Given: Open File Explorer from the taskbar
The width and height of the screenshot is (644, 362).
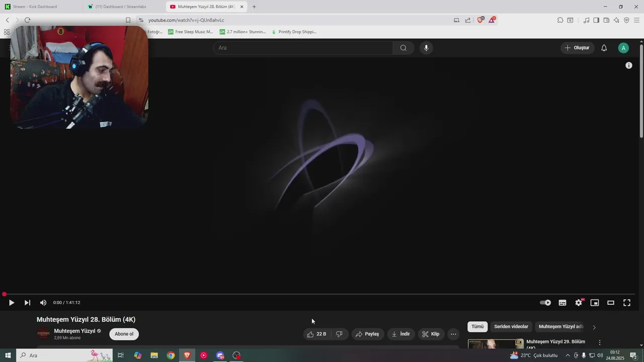Looking at the screenshot, I should [x=154, y=355].
